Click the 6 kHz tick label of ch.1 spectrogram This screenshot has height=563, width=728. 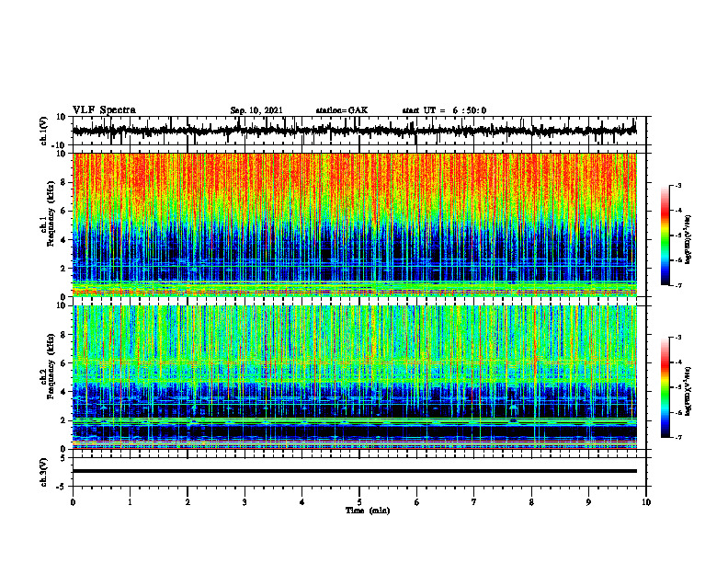pos(63,211)
